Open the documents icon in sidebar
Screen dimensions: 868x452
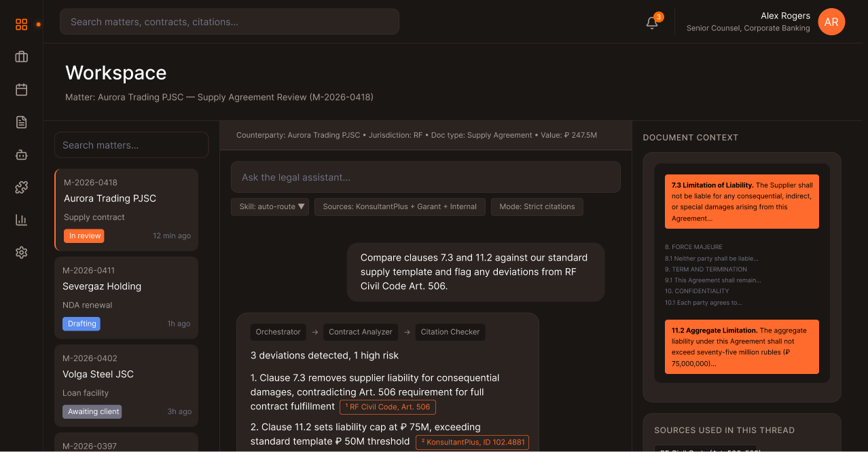tap(22, 122)
